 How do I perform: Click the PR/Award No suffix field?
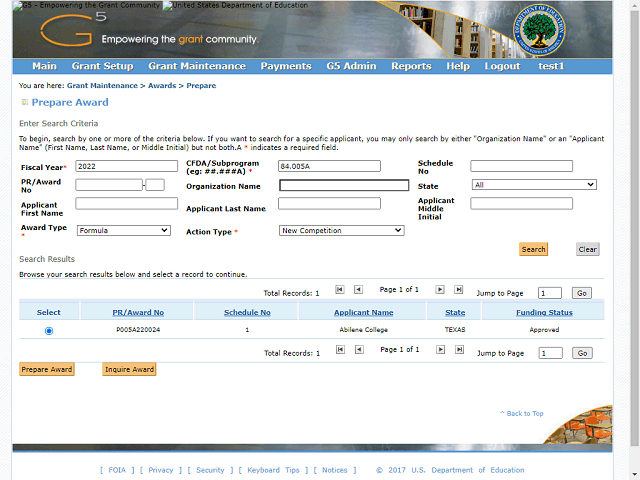pyautogui.click(x=155, y=185)
